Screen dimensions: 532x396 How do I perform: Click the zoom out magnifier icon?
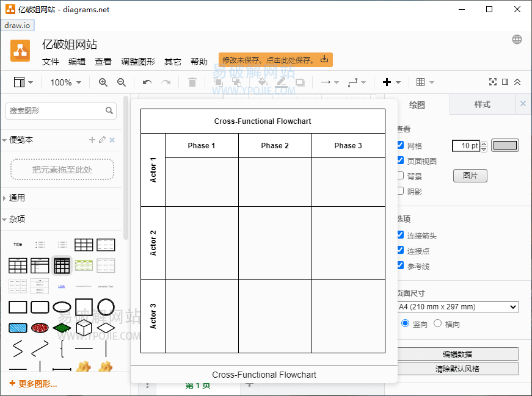click(x=121, y=82)
